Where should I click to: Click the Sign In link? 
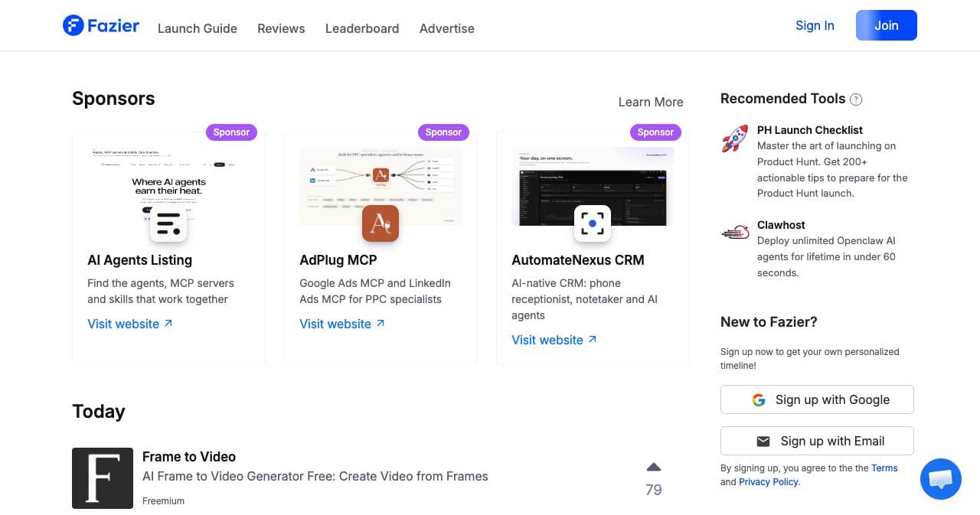pyautogui.click(x=815, y=25)
